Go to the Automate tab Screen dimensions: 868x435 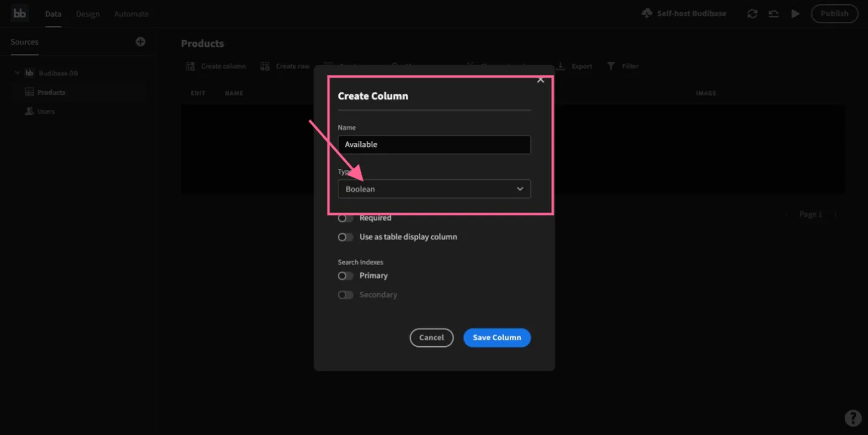pyautogui.click(x=131, y=14)
